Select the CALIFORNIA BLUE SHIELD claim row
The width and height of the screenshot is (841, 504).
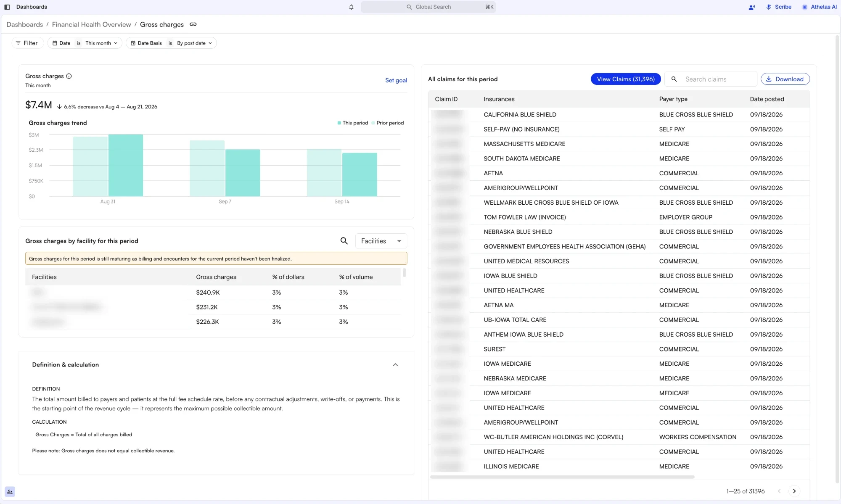tap(619, 115)
